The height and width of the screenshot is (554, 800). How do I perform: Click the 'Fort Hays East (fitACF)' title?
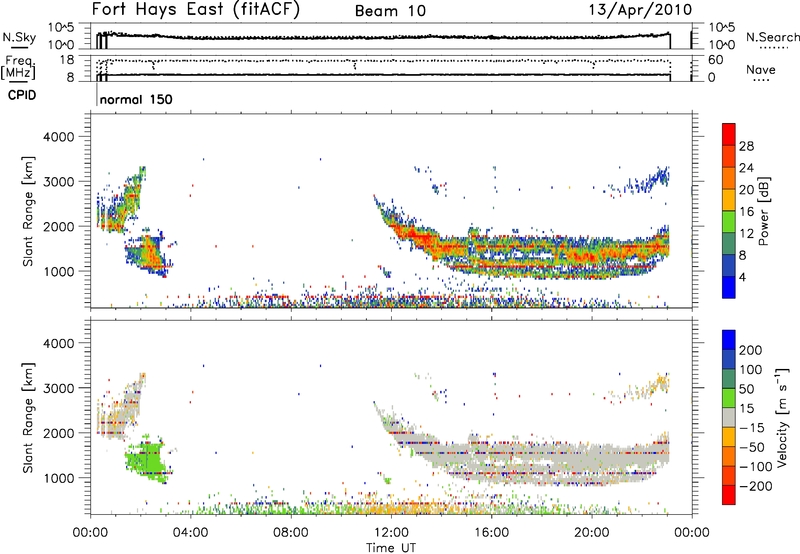pos(196,10)
